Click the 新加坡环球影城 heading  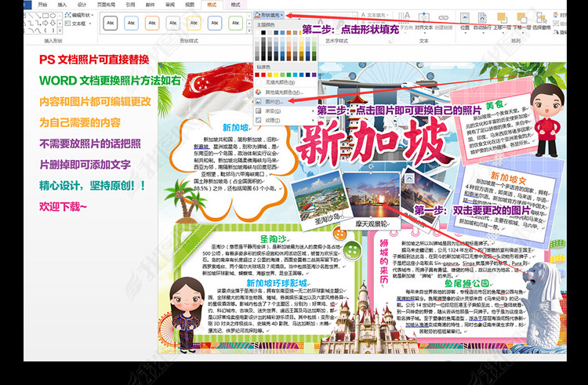[277, 283]
